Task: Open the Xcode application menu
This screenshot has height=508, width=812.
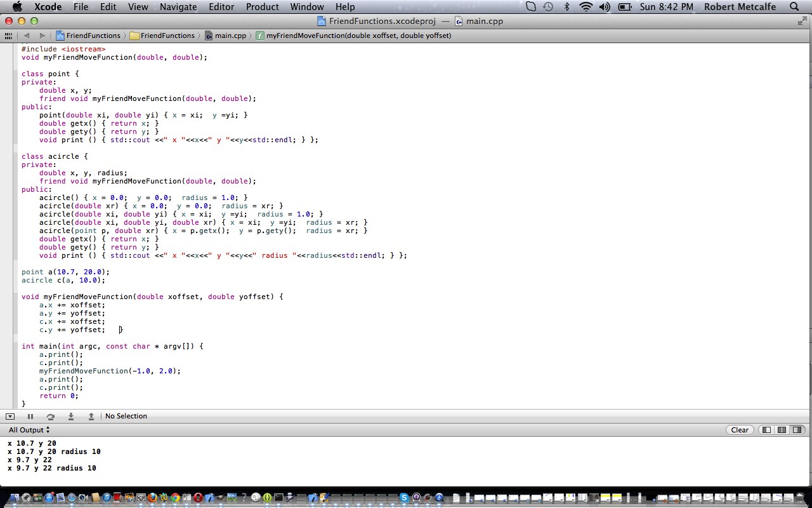Action: (48, 7)
